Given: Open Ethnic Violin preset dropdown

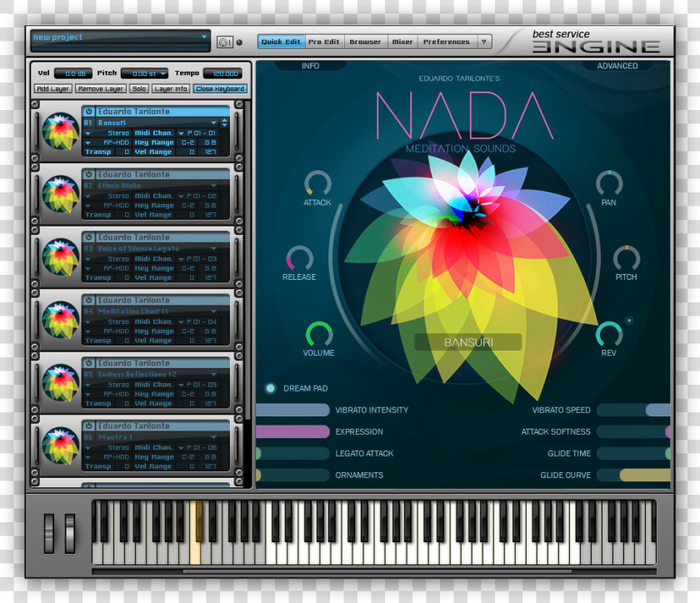Looking at the screenshot, I should coord(214,186).
